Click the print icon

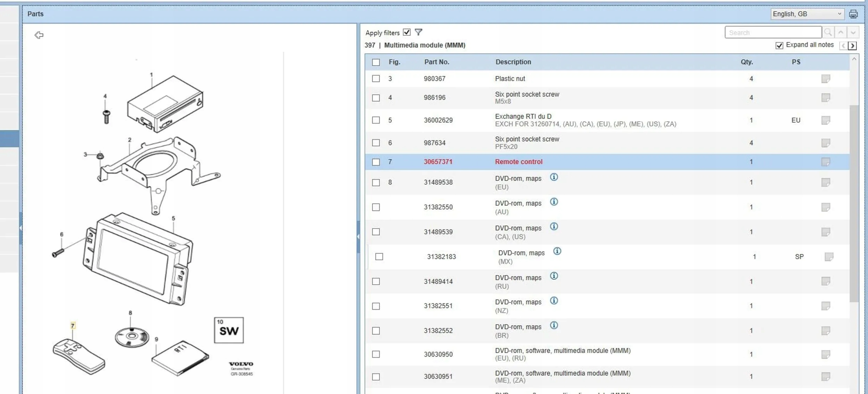853,14
